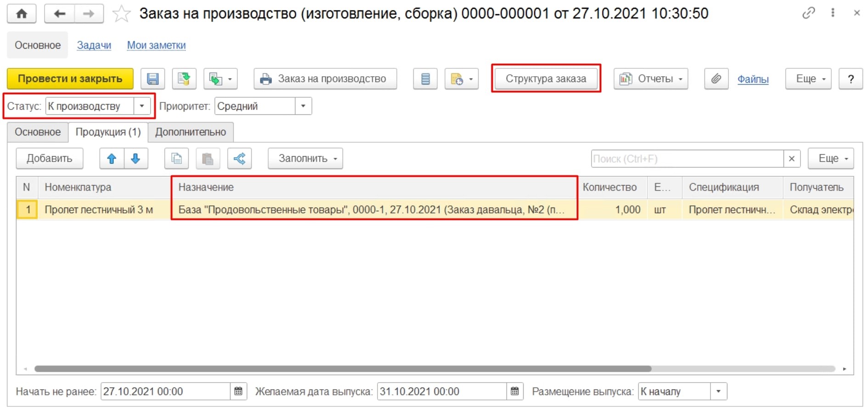Navigate back with the left arrow
Image resolution: width=868 pixels, height=411 pixels.
pos(59,14)
